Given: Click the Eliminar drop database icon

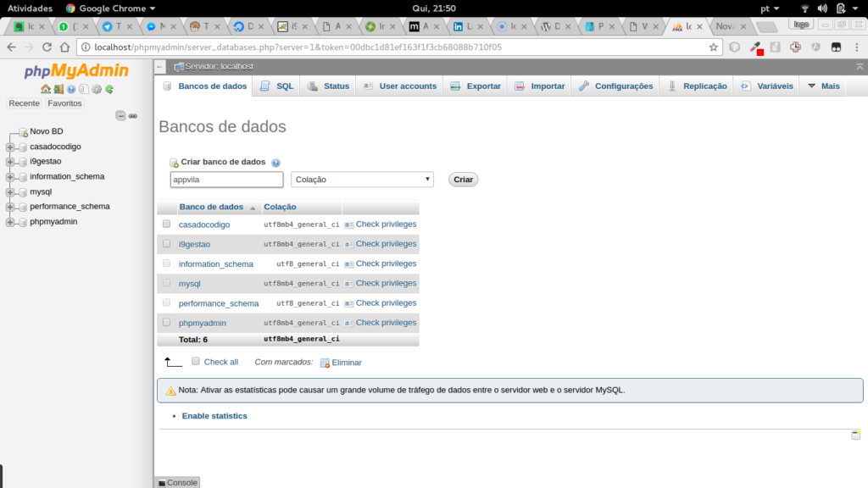Looking at the screenshot, I should [325, 363].
